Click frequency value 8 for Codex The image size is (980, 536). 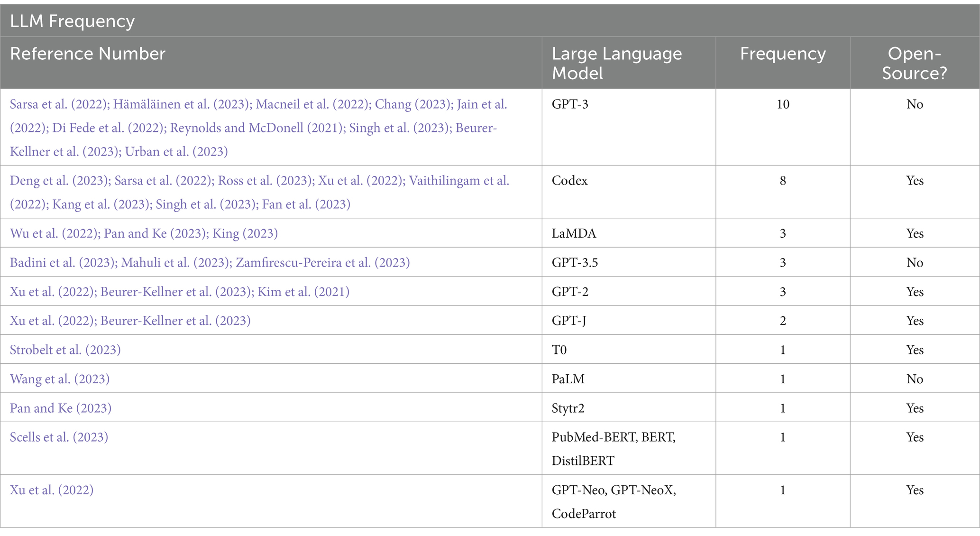point(783,181)
